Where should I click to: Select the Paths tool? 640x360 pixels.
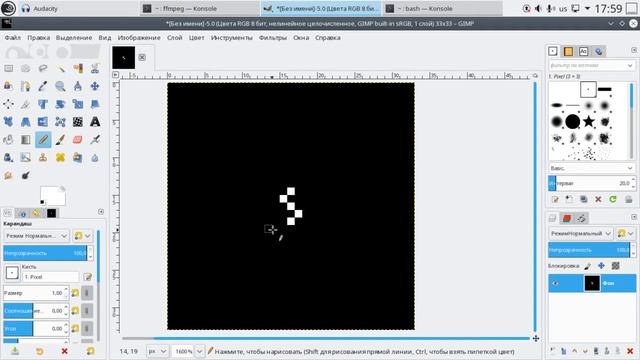click(26, 86)
